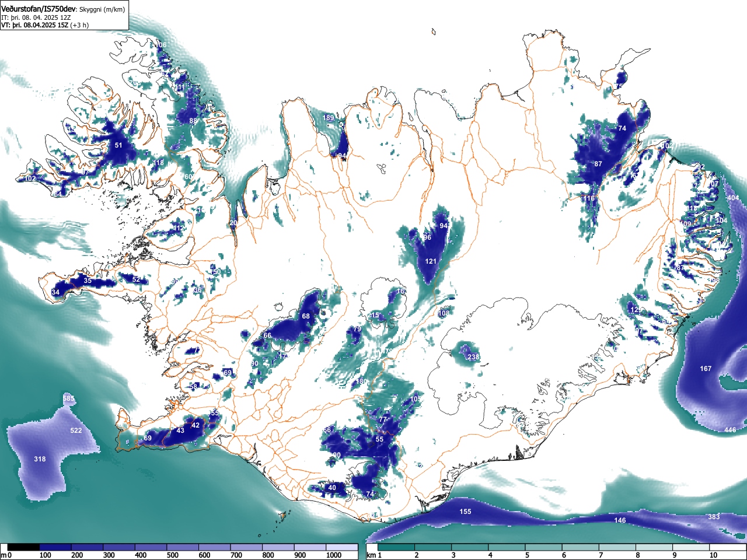This screenshot has width=747, height=560.
Task: Click the legend label 10 on km scale
Action: pos(713,555)
